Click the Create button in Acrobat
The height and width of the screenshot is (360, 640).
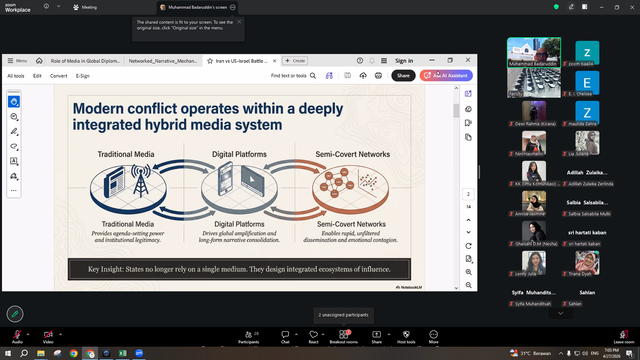tap(295, 61)
